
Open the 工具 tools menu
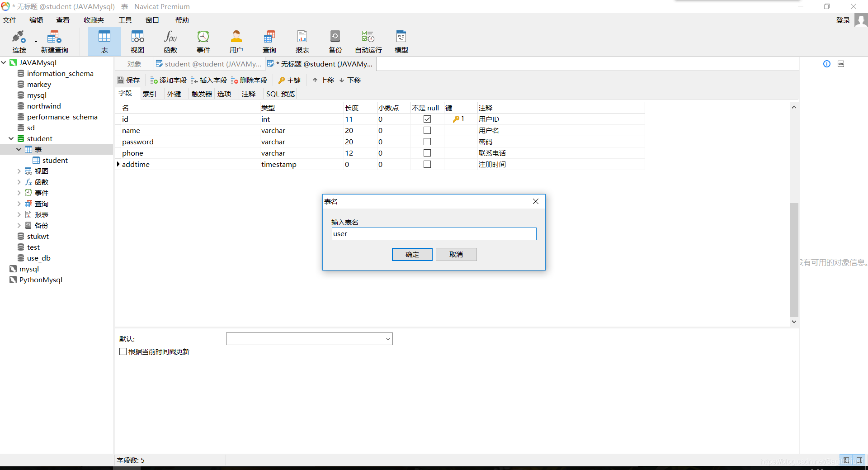(125, 20)
